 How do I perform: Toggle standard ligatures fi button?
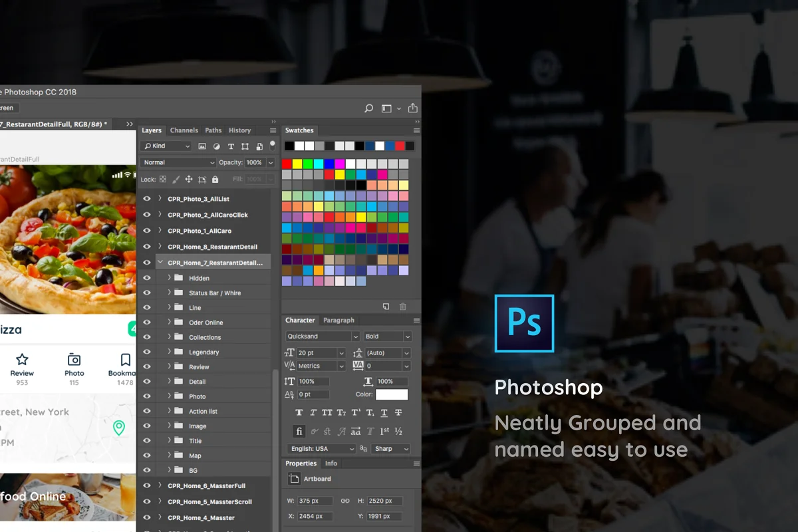click(x=299, y=432)
